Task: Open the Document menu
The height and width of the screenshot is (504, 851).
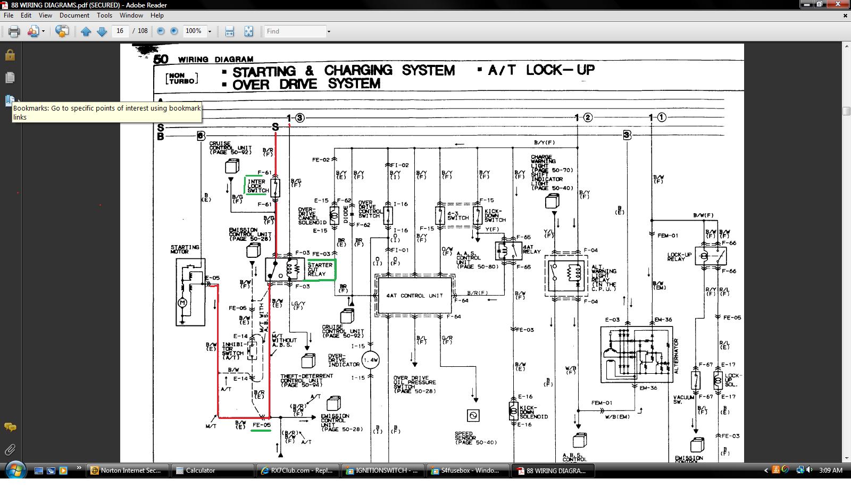Action: pyautogui.click(x=74, y=15)
